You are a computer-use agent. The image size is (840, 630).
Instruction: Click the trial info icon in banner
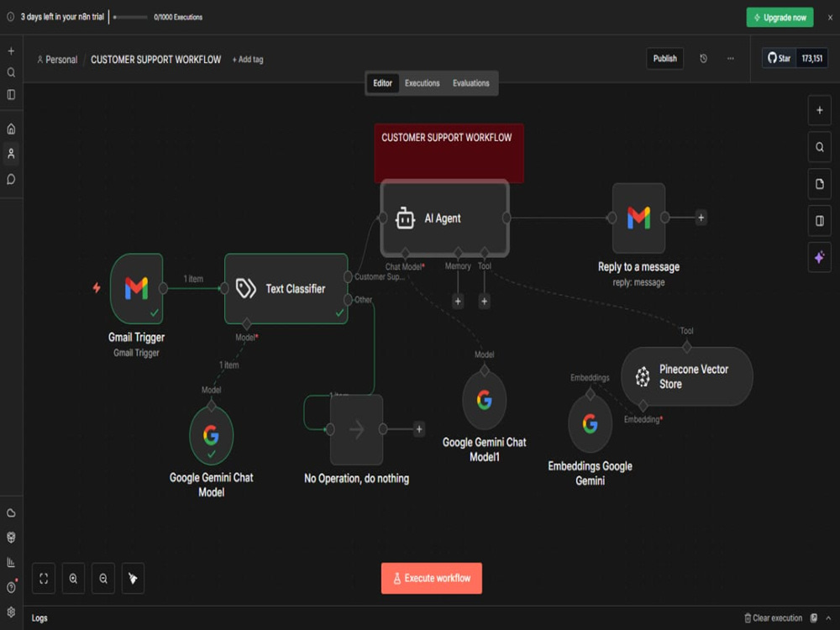pyautogui.click(x=10, y=17)
